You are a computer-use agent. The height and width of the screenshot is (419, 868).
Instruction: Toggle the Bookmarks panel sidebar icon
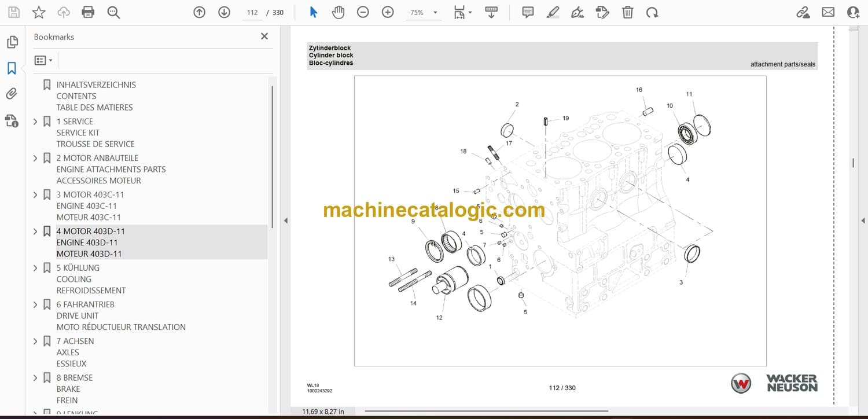[12, 68]
